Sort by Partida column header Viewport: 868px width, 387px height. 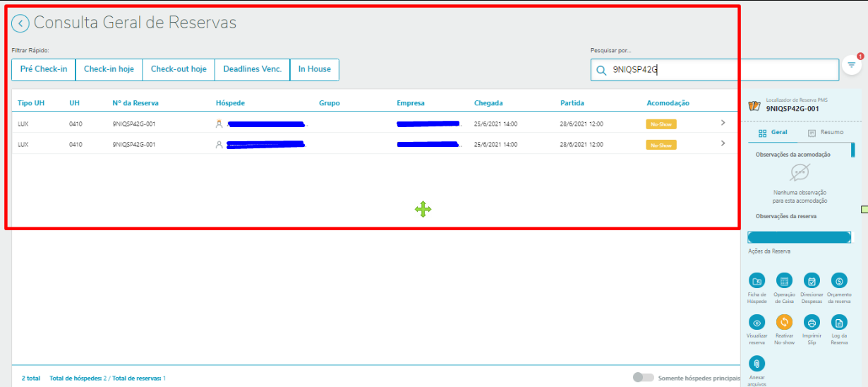point(572,103)
